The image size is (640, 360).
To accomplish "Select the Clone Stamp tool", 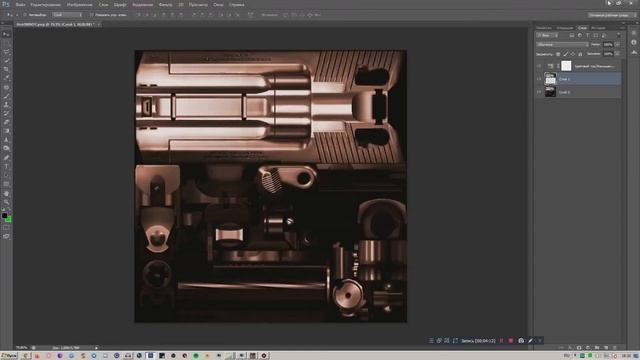I will pyautogui.click(x=6, y=104).
